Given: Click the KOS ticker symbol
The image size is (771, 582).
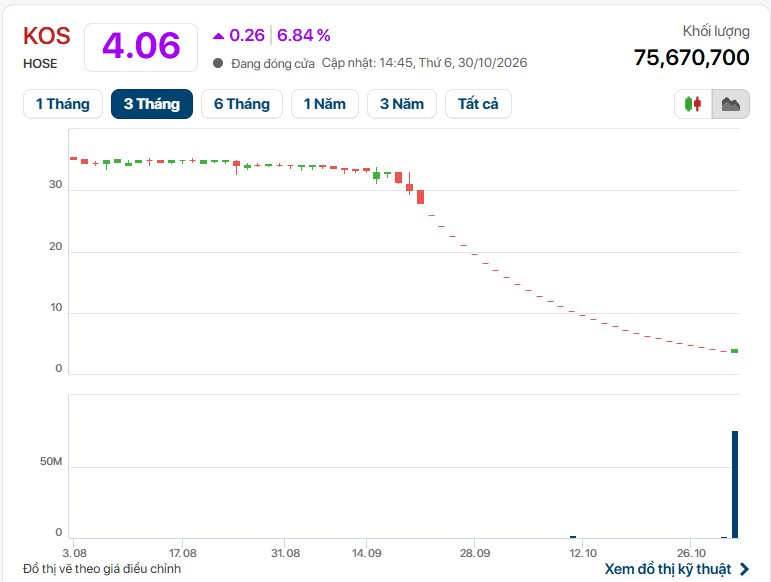Looking at the screenshot, I should 47,36.
